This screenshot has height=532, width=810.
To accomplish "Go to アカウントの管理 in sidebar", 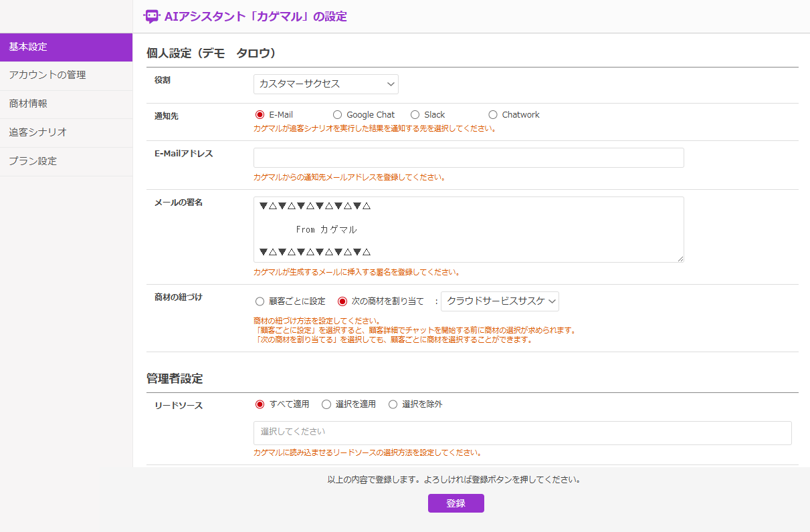I will pyautogui.click(x=66, y=76).
